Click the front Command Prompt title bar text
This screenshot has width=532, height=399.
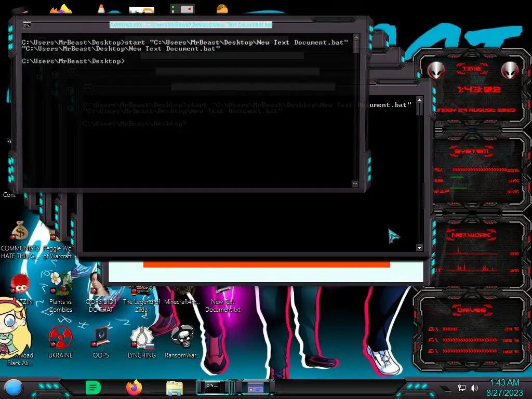point(191,25)
